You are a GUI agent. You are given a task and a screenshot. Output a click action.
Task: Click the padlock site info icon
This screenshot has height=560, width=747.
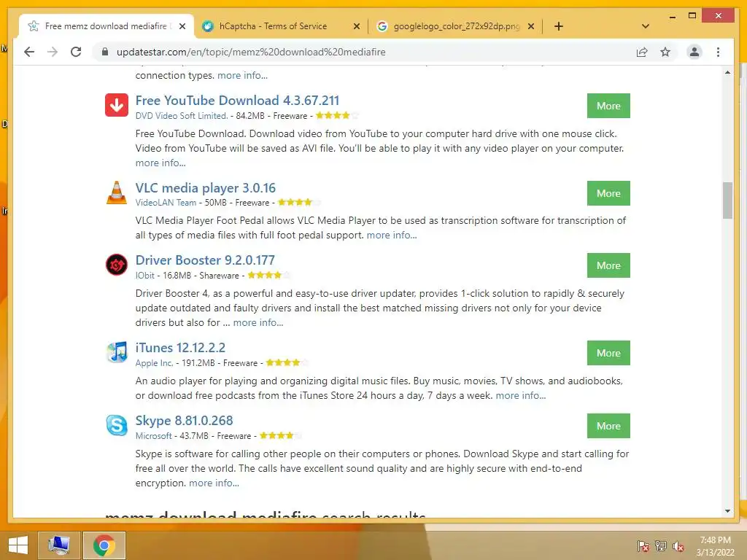coord(105,52)
